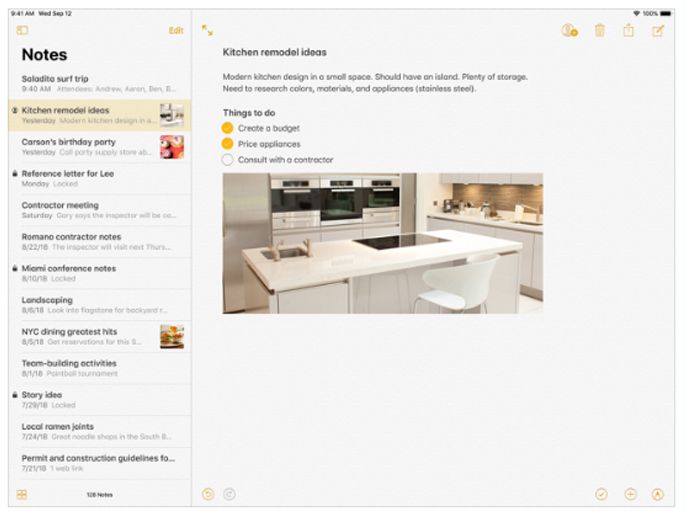Open the add people collaboration icon

click(x=569, y=31)
